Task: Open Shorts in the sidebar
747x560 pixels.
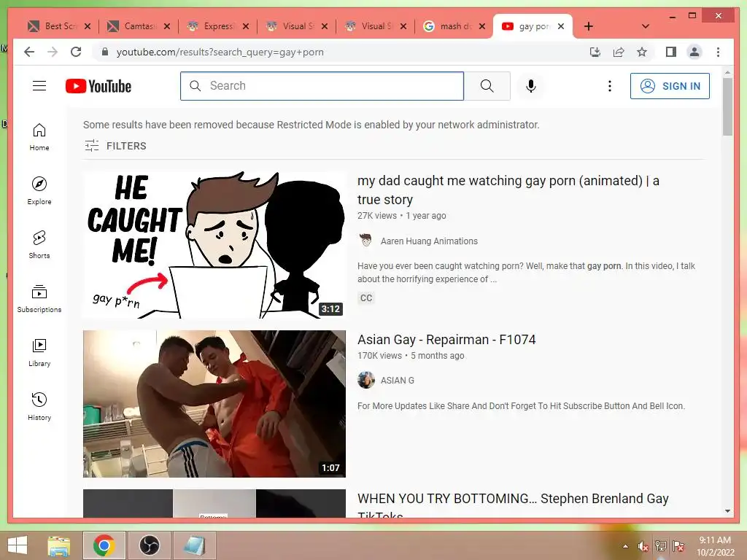Action: click(39, 245)
